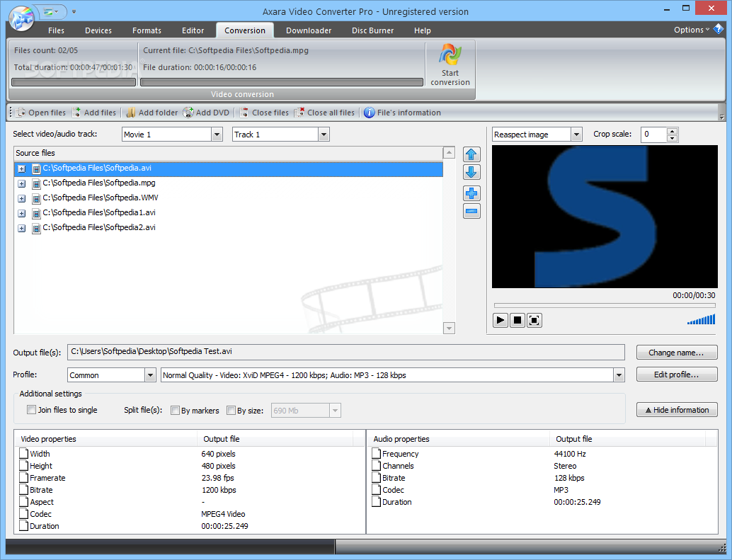Viewport: 732px width, 560px height.
Task: Increase the Crop scale value
Action: coord(673,131)
